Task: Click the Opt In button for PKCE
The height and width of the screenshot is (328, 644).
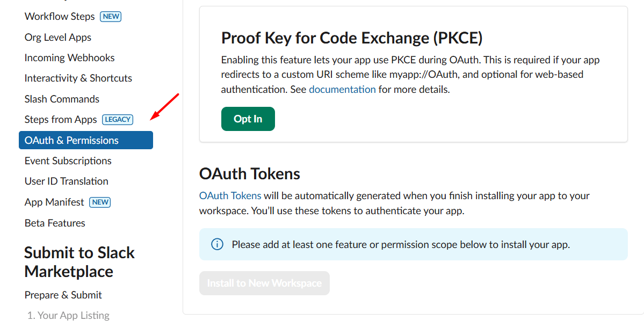Action: click(x=248, y=119)
